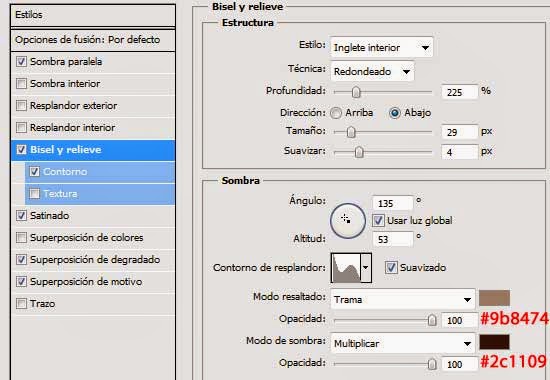Select the Arriba direction radio button
This screenshot has height=380, width=550.
coord(336,113)
